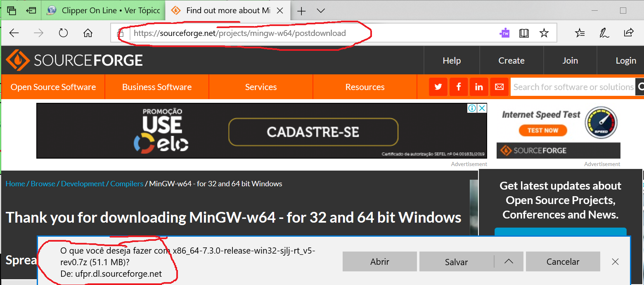Click the Development breadcrumb link
644x285 pixels.
tap(83, 184)
